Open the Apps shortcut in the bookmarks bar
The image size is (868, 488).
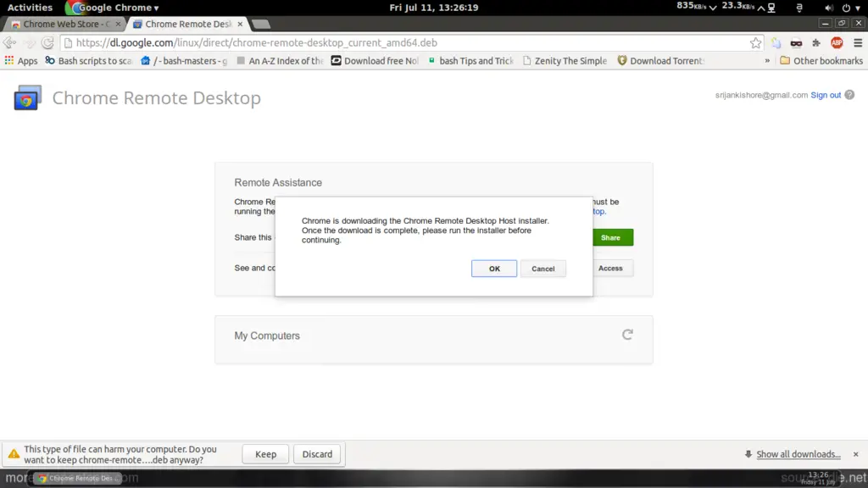[21, 61]
